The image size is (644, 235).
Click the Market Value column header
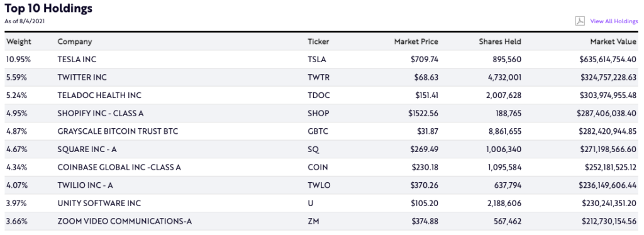(x=613, y=41)
